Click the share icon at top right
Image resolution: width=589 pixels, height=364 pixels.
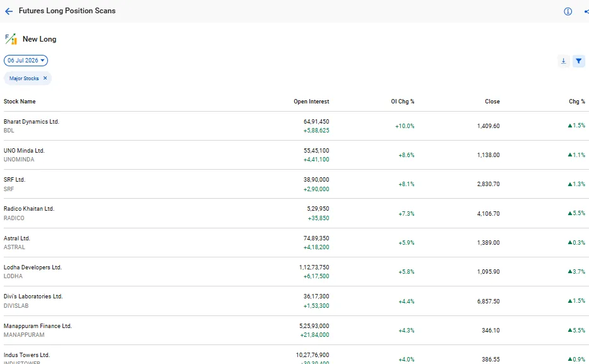[x=586, y=11]
